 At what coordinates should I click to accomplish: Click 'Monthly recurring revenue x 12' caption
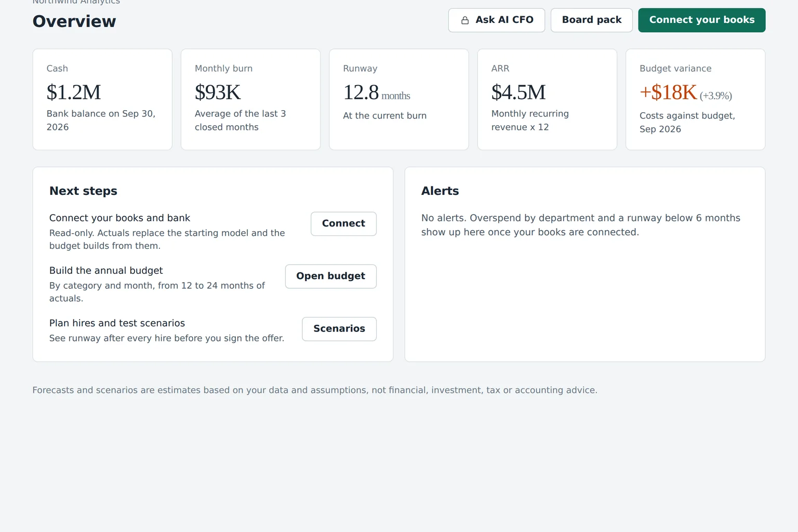point(530,121)
